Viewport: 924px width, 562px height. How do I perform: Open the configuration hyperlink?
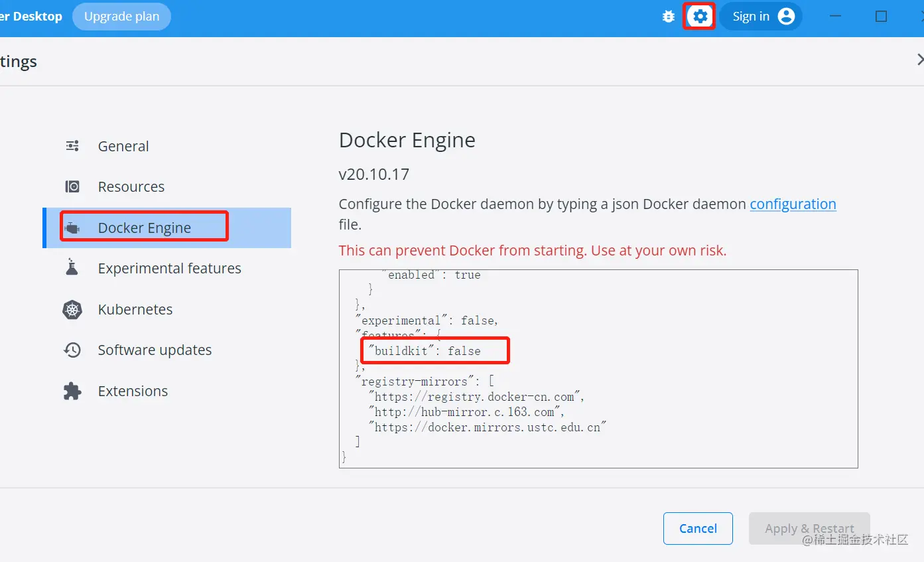[793, 204]
